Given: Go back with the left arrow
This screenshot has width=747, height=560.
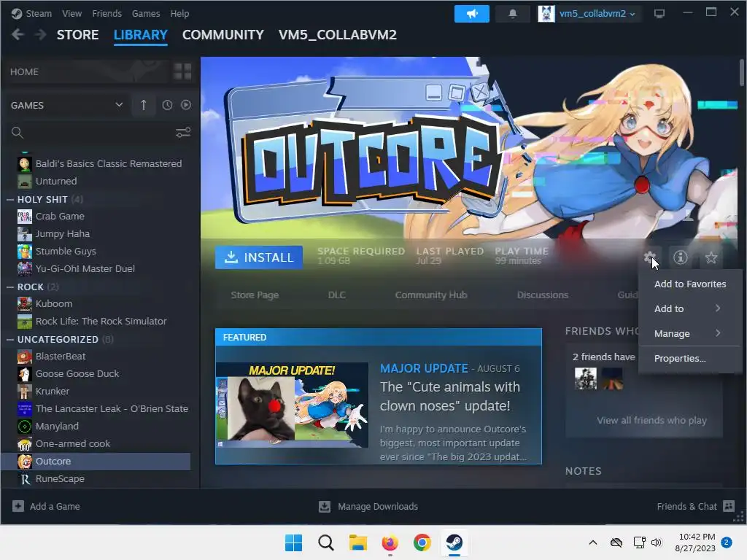Looking at the screenshot, I should pyautogui.click(x=18, y=35).
